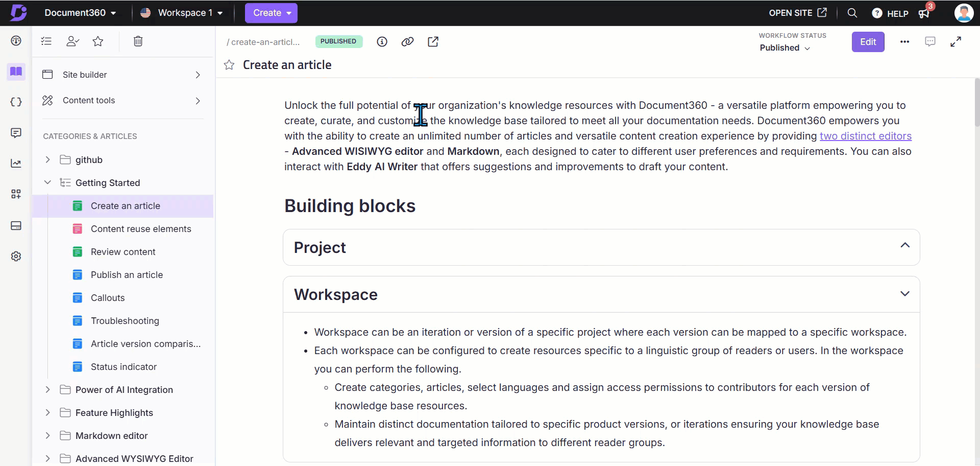
Task: Open the recycle bin trash icon
Action: click(138, 41)
